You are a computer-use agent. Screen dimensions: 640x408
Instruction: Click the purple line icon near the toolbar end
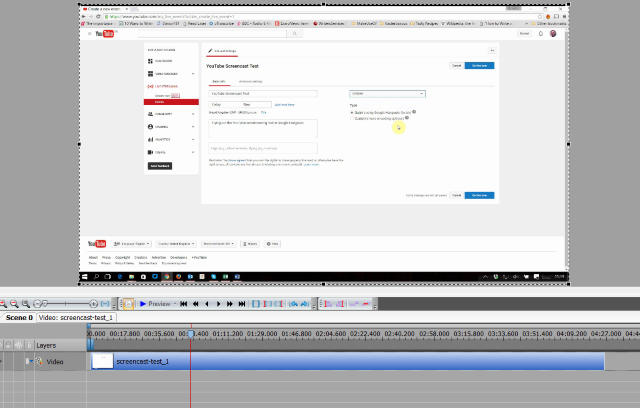point(354,304)
